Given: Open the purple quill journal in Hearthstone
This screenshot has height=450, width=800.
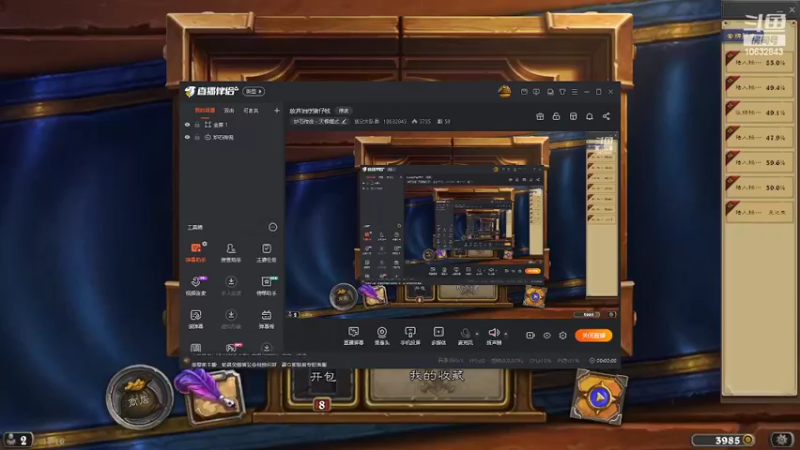Looking at the screenshot, I should (x=211, y=395).
